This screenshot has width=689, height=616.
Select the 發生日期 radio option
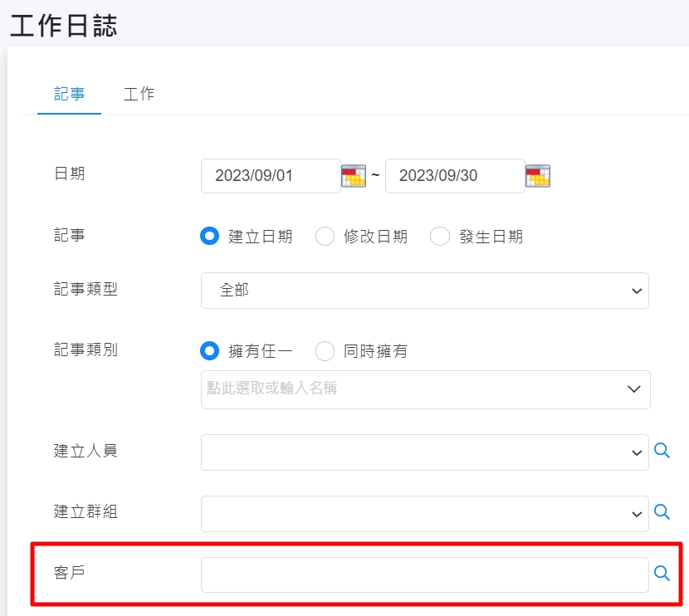pyautogui.click(x=439, y=237)
